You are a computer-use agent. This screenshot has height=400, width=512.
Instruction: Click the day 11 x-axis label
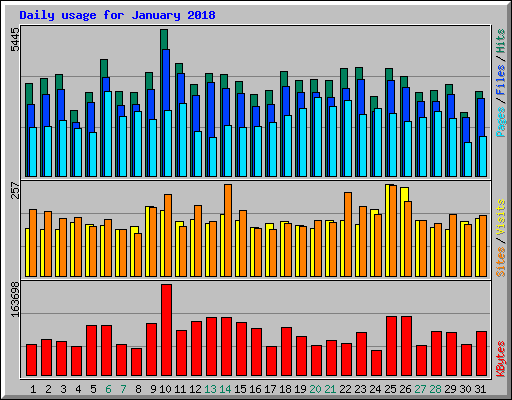pyautogui.click(x=180, y=389)
